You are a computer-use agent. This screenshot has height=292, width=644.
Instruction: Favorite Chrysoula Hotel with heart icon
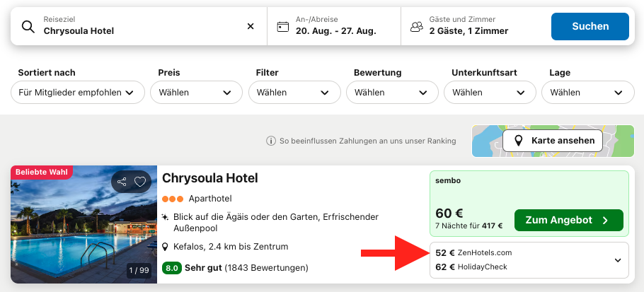point(140,182)
